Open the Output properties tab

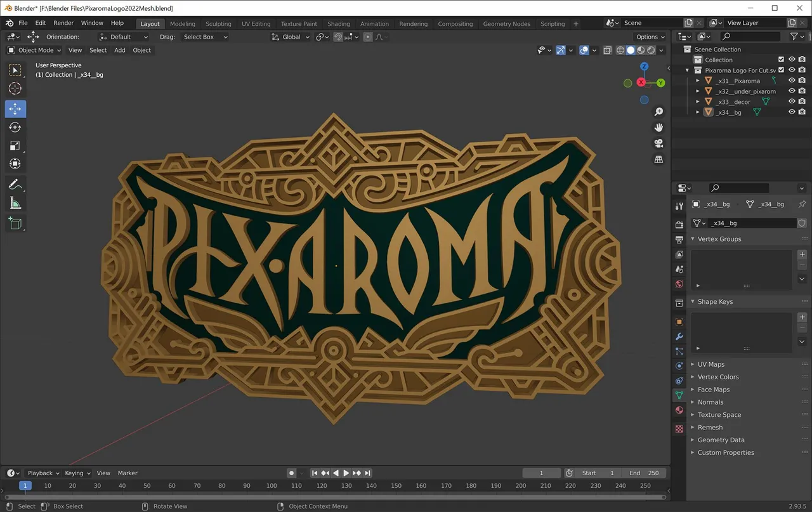click(x=679, y=240)
